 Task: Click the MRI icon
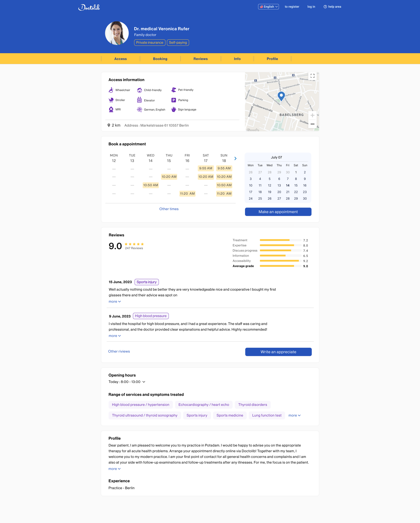pyautogui.click(x=111, y=109)
